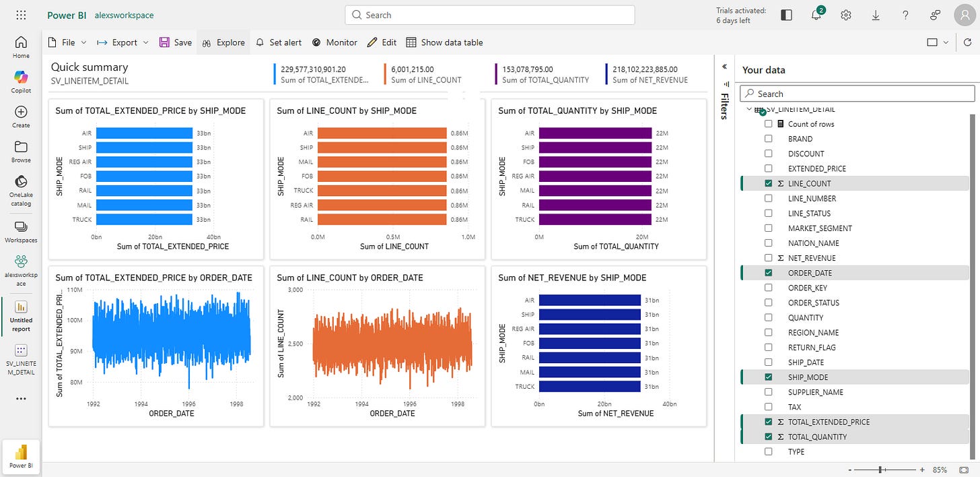Viewport: 980px width, 477px height.
Task: Click zoom in plus in status bar
Action: coord(922,470)
